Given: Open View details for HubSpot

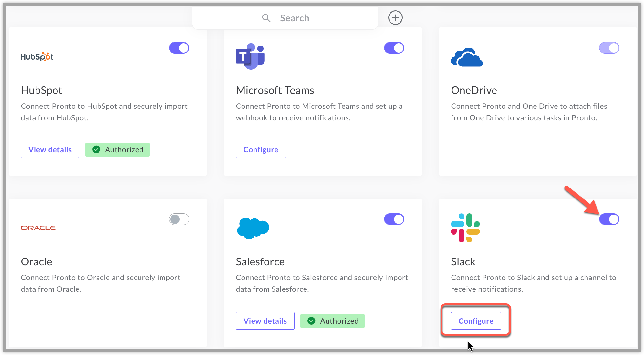Looking at the screenshot, I should (x=50, y=149).
